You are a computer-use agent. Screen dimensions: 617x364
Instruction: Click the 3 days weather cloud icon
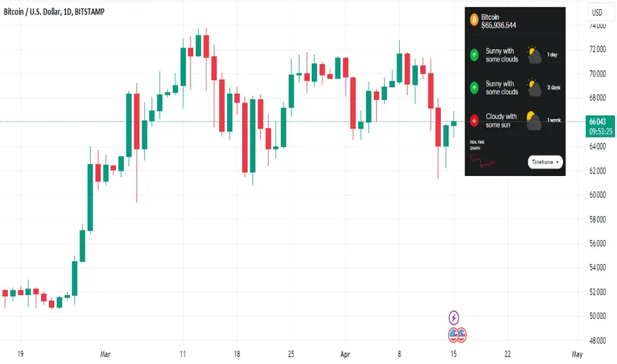[534, 87]
